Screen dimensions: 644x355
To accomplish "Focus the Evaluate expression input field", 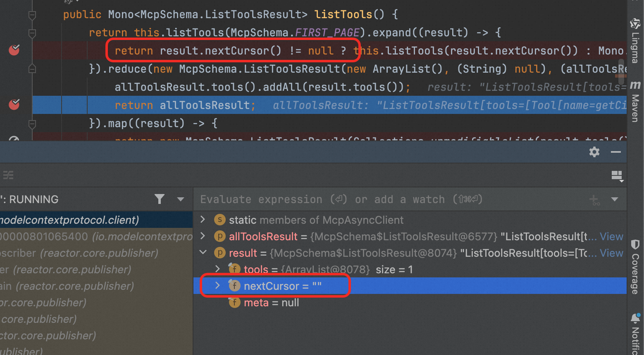I will point(389,200).
